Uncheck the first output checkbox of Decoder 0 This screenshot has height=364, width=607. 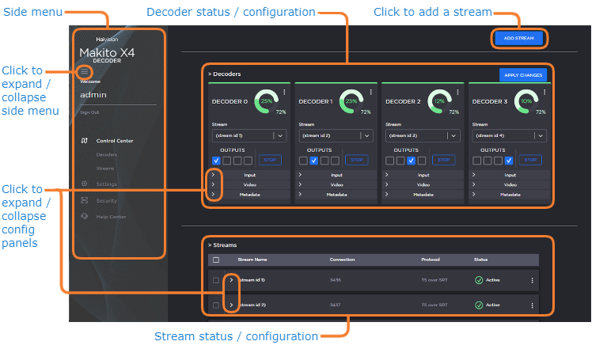[x=216, y=161]
